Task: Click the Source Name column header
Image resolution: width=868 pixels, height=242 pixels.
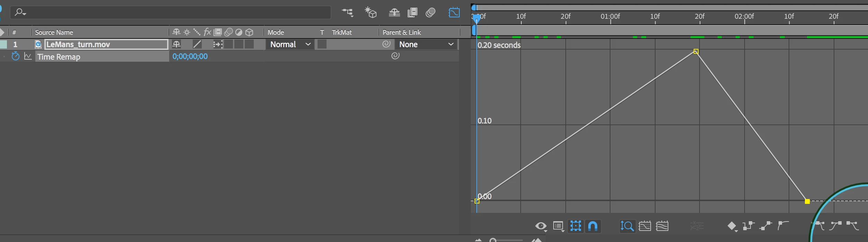Action: tap(54, 32)
